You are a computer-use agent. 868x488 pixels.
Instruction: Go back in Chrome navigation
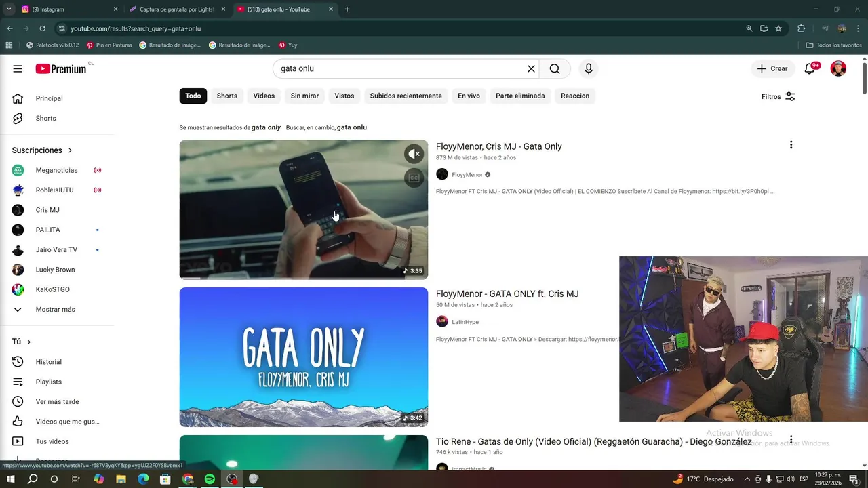pos(9,28)
